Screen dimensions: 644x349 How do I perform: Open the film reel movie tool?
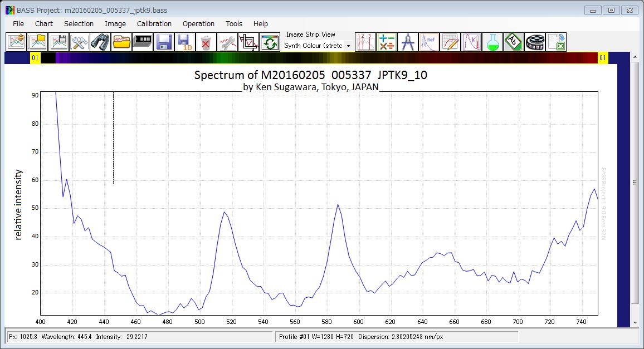pos(535,42)
